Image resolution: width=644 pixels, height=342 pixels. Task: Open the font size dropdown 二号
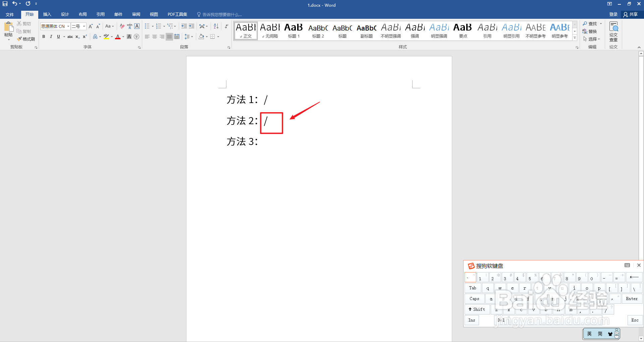click(x=84, y=26)
